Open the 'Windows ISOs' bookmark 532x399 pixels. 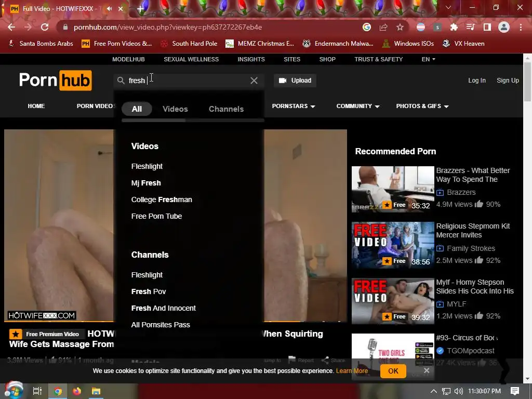click(408, 44)
